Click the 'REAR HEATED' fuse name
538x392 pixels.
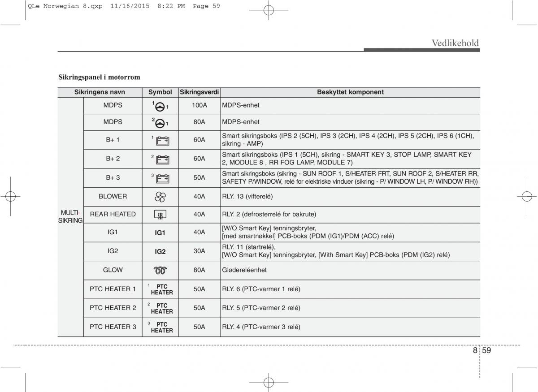click(x=113, y=214)
